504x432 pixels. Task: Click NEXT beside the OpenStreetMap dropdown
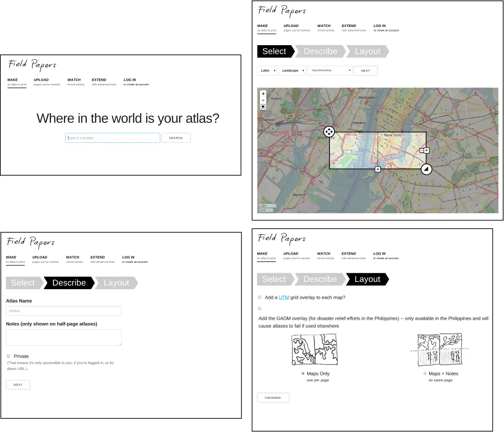coord(366,71)
